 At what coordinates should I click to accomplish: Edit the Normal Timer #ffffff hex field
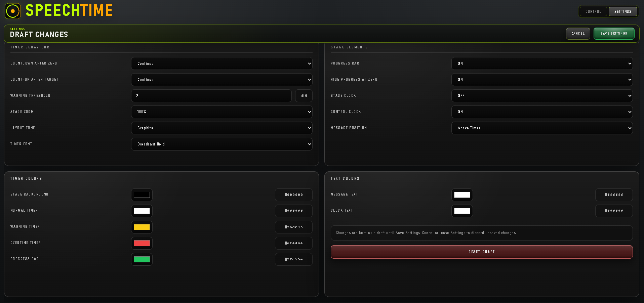[294, 211]
